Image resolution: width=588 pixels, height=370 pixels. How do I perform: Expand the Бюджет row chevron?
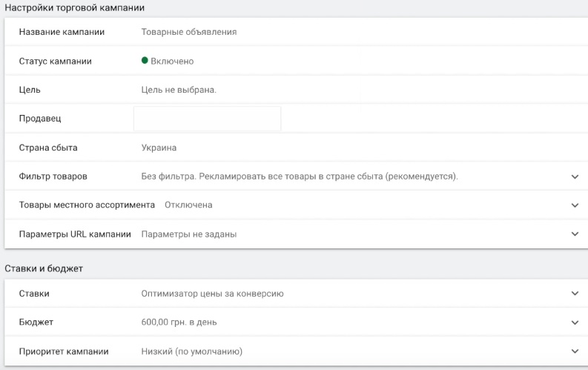[575, 323]
